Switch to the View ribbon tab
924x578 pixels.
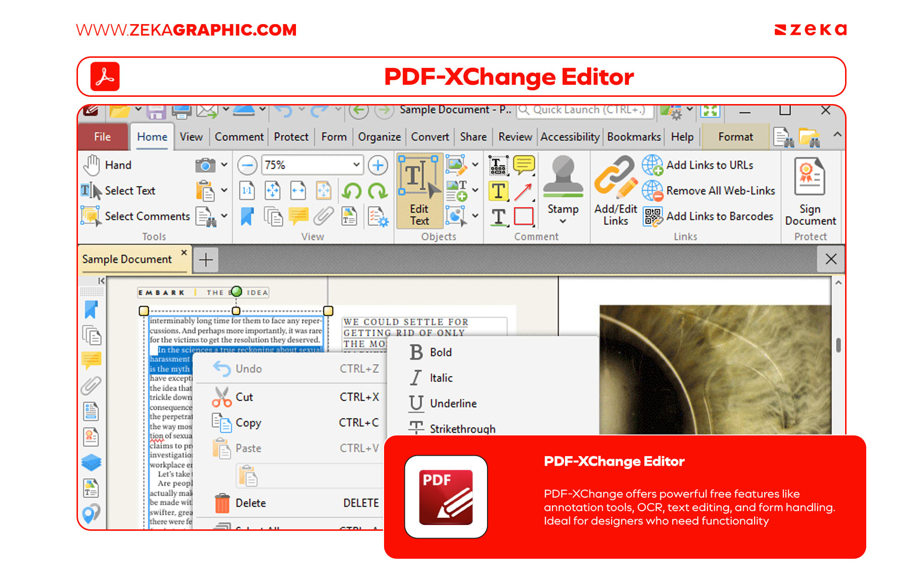[x=191, y=137]
